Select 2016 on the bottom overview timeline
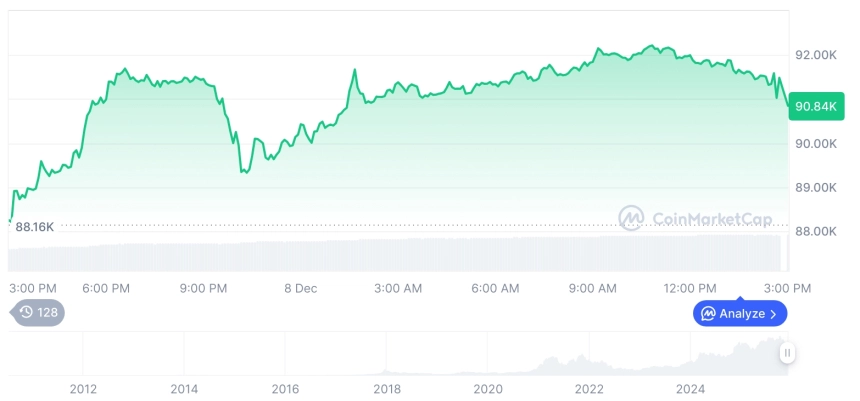 [285, 389]
